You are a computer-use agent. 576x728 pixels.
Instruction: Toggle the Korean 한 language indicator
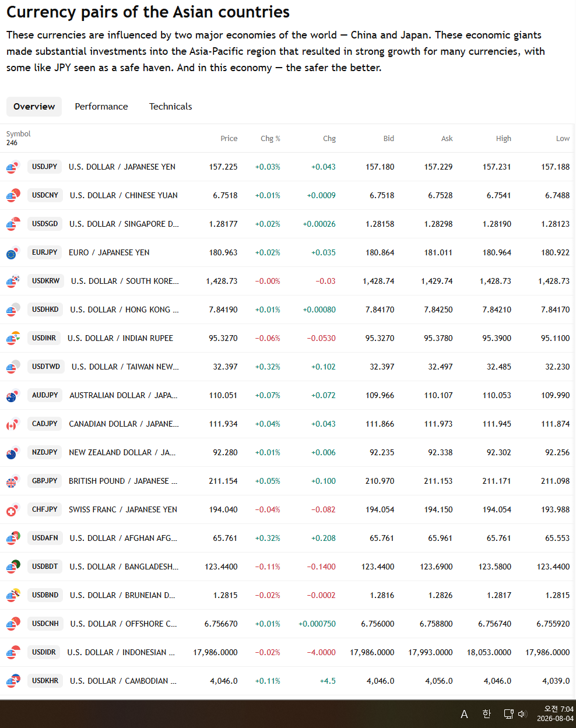486,714
